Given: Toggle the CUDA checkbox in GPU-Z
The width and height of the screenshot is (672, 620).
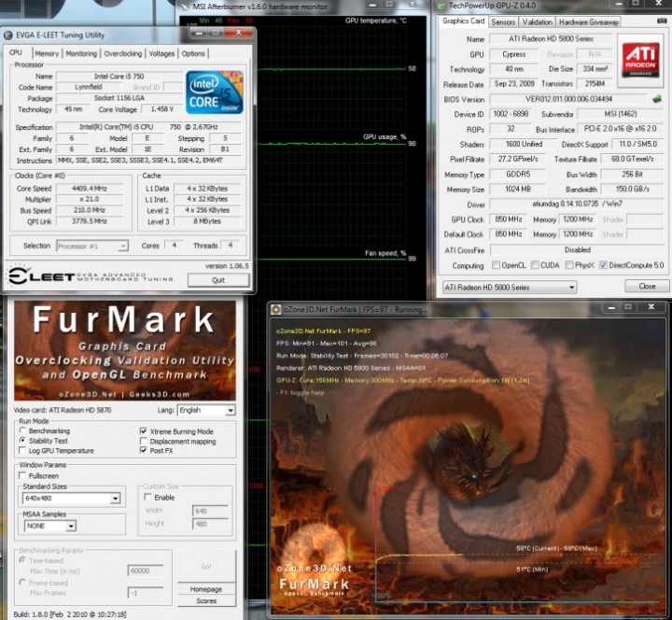Looking at the screenshot, I should [535, 265].
